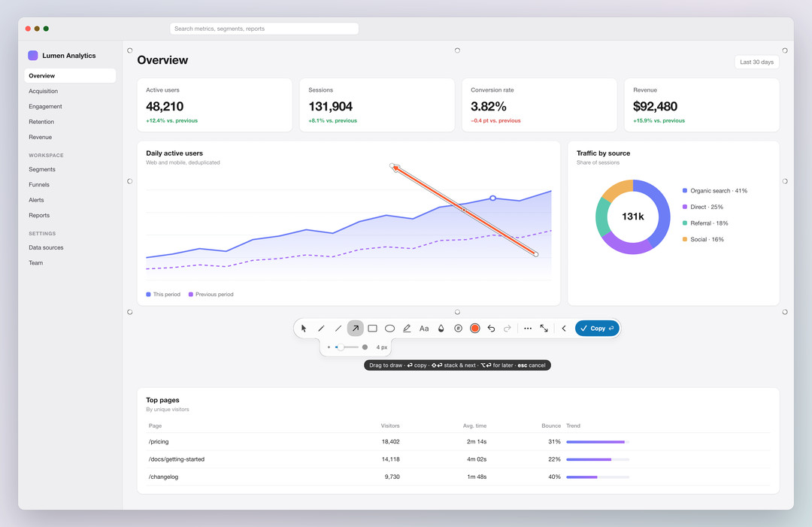Viewport: 812px width, 527px height.
Task: Toggle Organic search 41% legend entry
Action: [x=715, y=191]
